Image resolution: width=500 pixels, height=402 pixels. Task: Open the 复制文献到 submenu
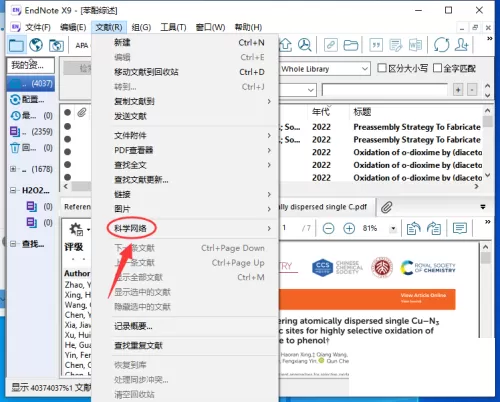[185, 101]
